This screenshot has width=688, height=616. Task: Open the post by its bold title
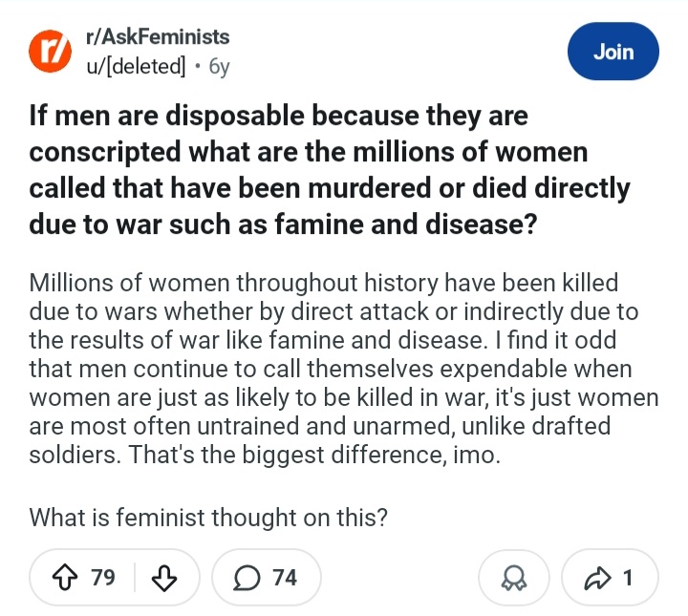[330, 171]
